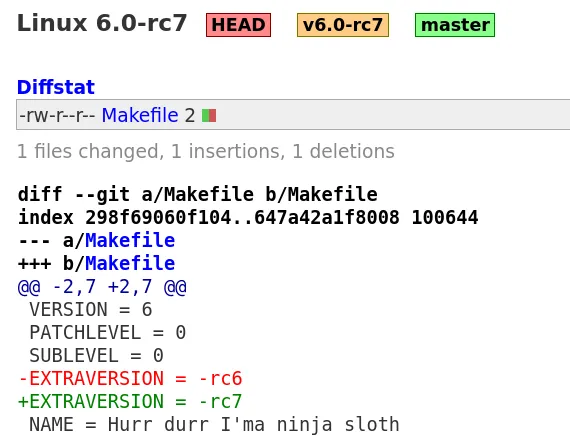This screenshot has width=570, height=445.
Task: Click the removed EXTRAVERSION = -rc6 line
Action: coord(130,378)
